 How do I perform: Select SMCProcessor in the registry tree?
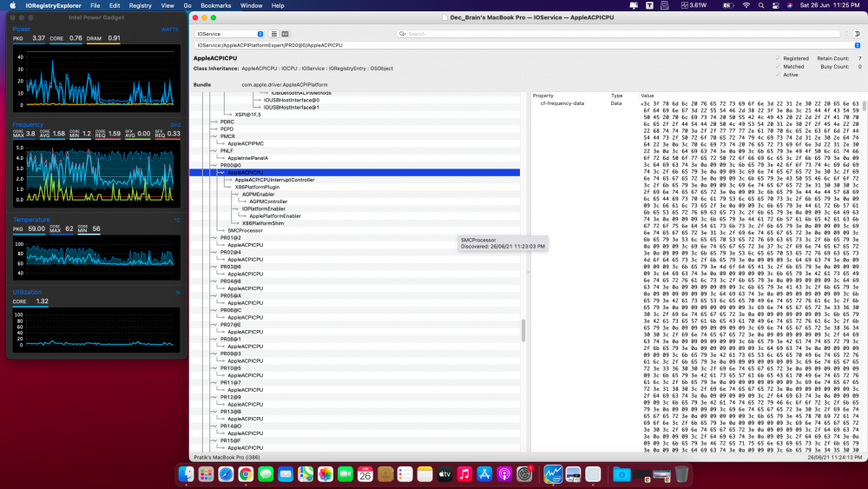tap(246, 230)
